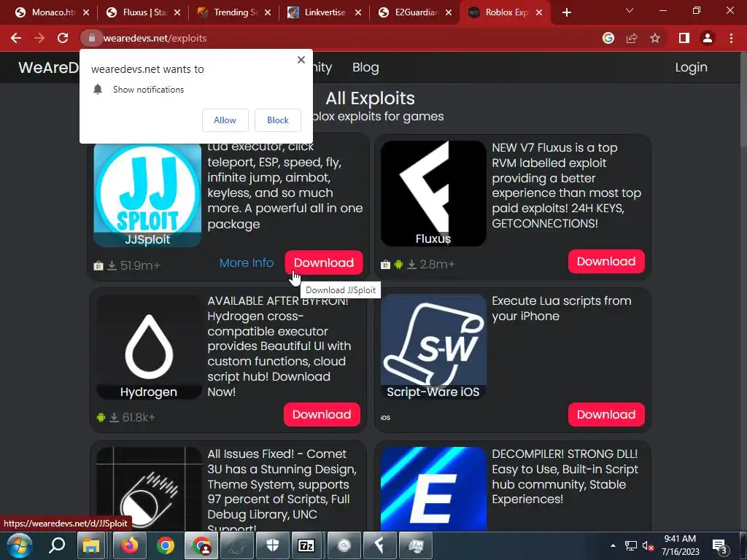Image resolution: width=747 pixels, height=560 pixels.
Task: Open the Fluxus app on taskbar
Action: [379, 545]
